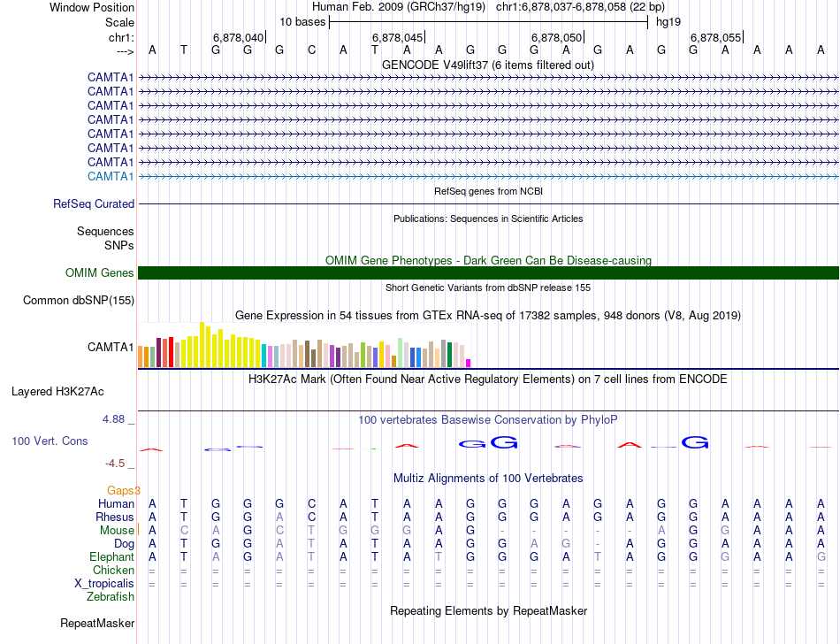The image size is (840, 644).
Task: Select the Rhesus species row label
Action: click(116, 517)
